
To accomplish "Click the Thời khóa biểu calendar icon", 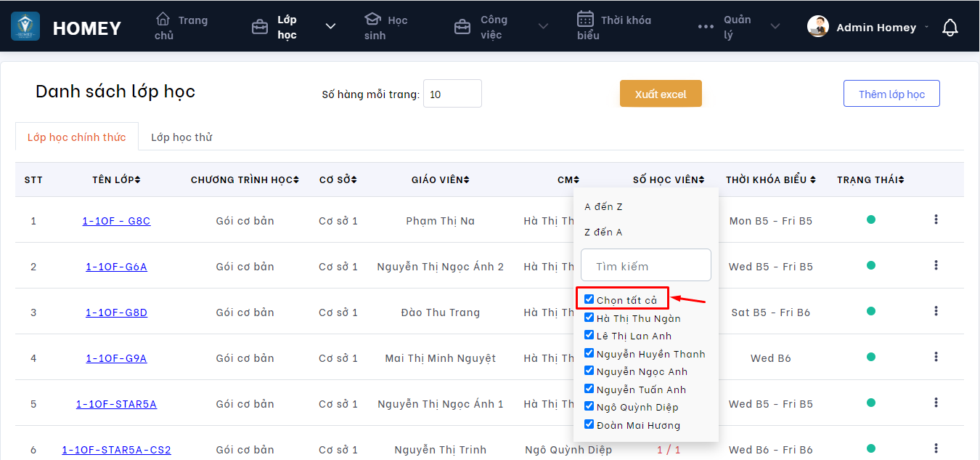I will click(x=585, y=19).
